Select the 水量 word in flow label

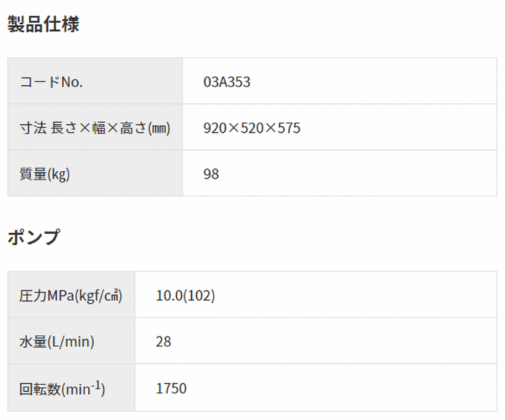pos(32,341)
